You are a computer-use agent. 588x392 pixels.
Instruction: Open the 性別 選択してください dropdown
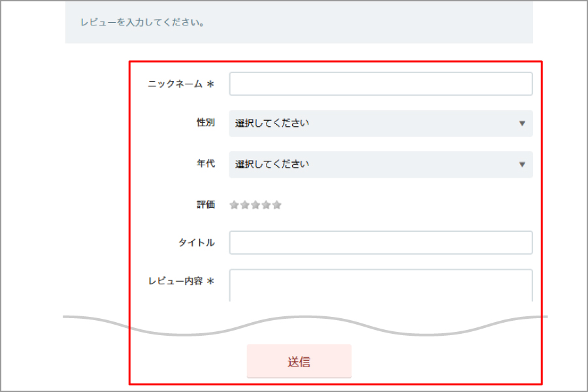tap(380, 123)
